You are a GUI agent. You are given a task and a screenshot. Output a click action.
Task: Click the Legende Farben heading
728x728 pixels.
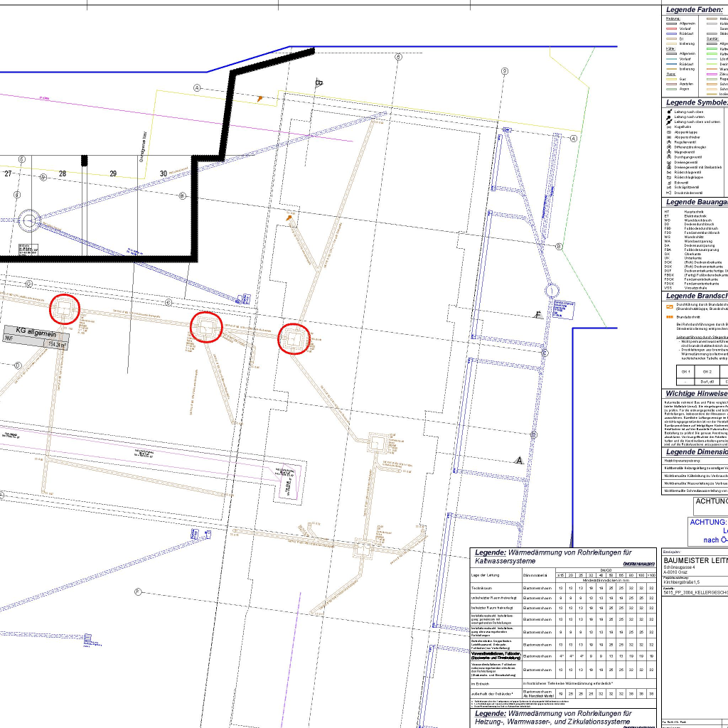[695, 10]
